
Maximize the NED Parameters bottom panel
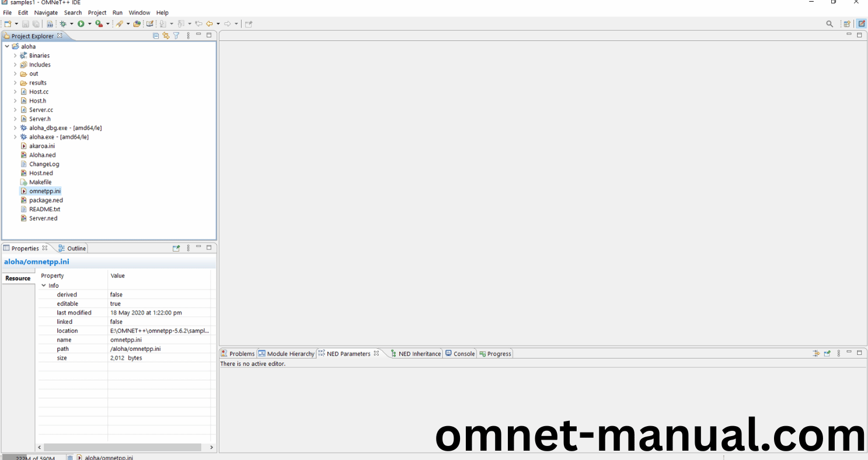(859, 353)
